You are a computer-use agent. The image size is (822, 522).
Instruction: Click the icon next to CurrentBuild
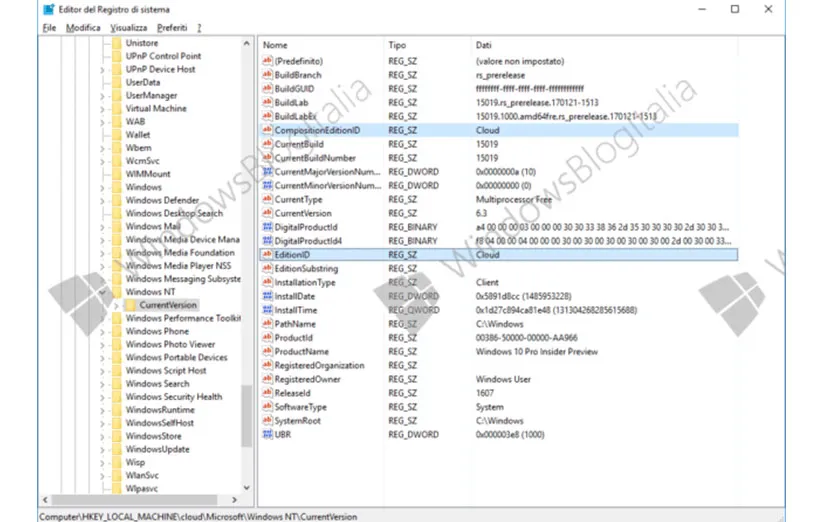pos(267,144)
